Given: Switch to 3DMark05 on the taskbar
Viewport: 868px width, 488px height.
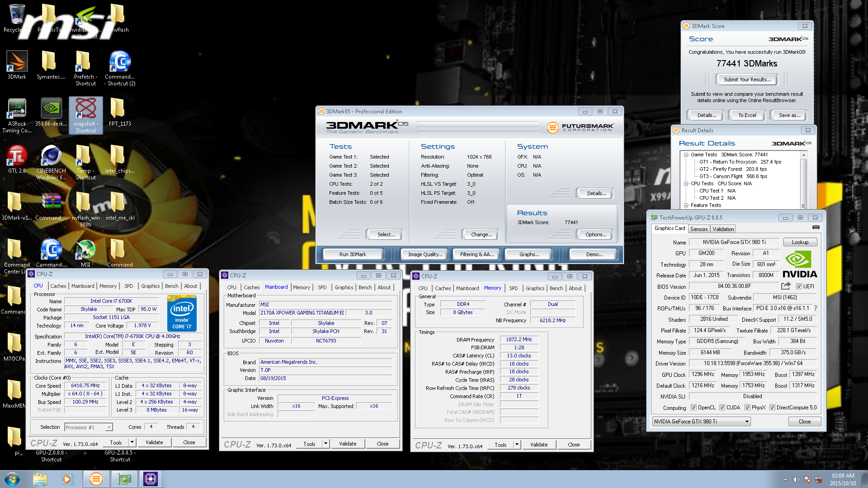Looking at the screenshot, I should pos(96,479).
